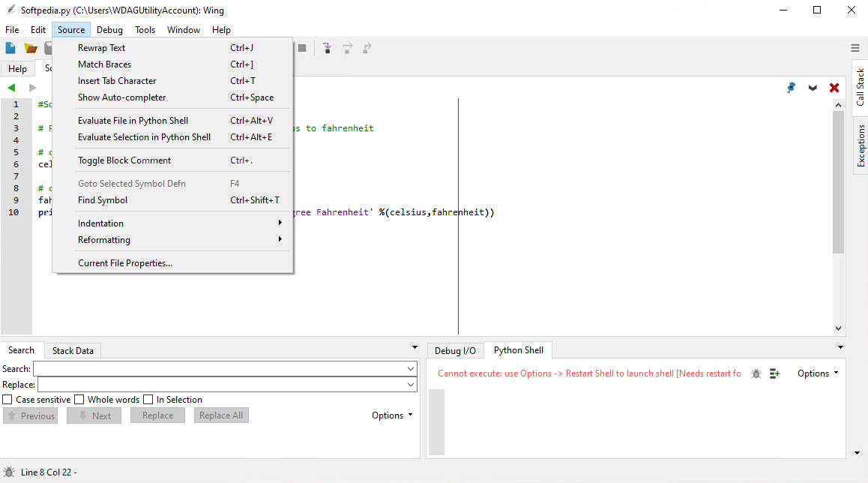
Task: Open the Python Shell Options dropdown
Action: pyautogui.click(x=818, y=373)
